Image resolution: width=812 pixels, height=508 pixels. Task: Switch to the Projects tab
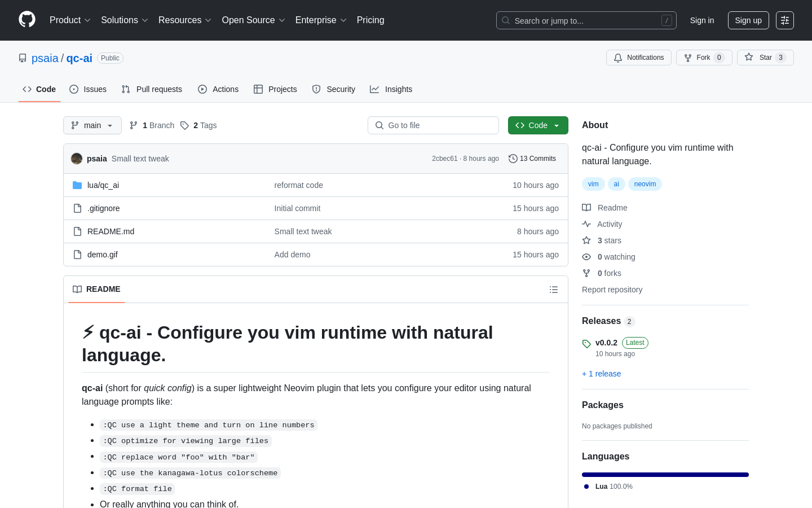pos(275,89)
